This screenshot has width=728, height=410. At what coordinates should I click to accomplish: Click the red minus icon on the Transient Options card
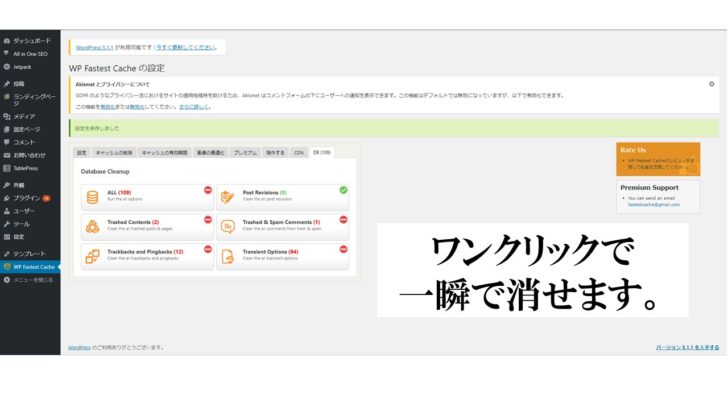point(343,249)
